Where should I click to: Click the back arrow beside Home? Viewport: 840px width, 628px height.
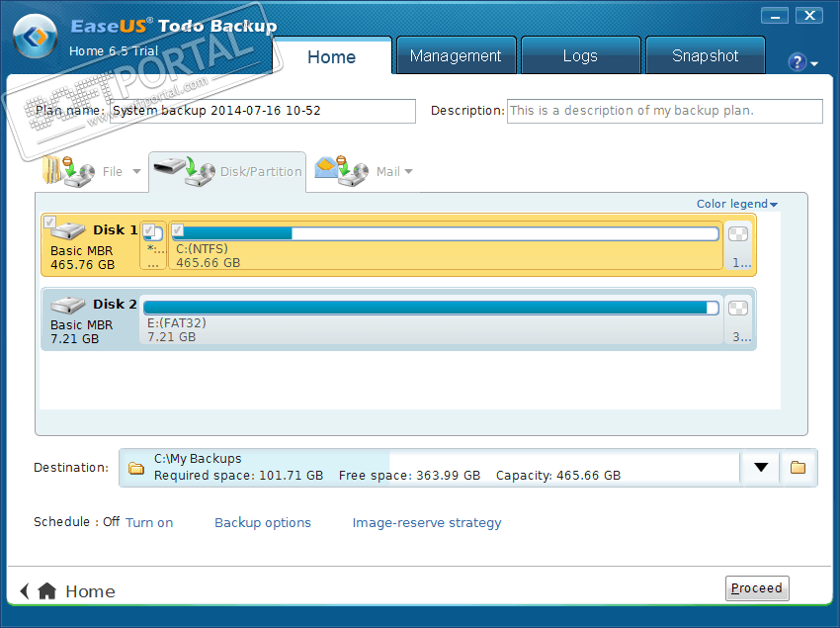click(x=24, y=591)
